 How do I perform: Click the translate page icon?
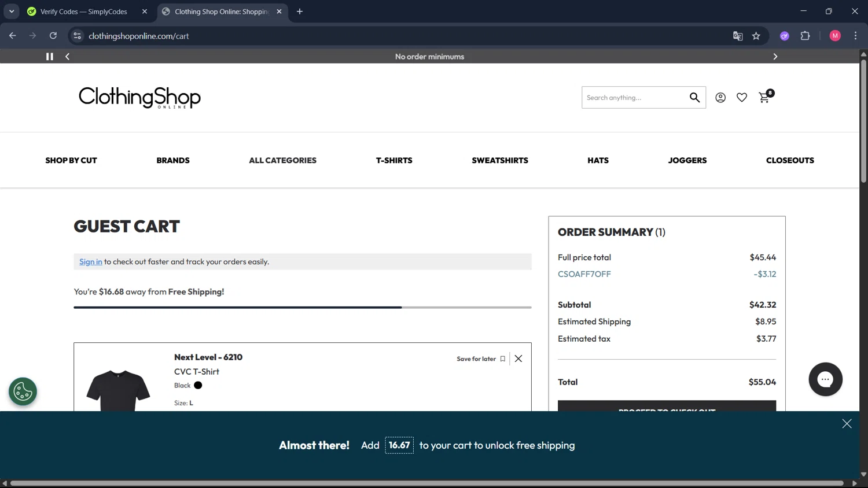[738, 36]
